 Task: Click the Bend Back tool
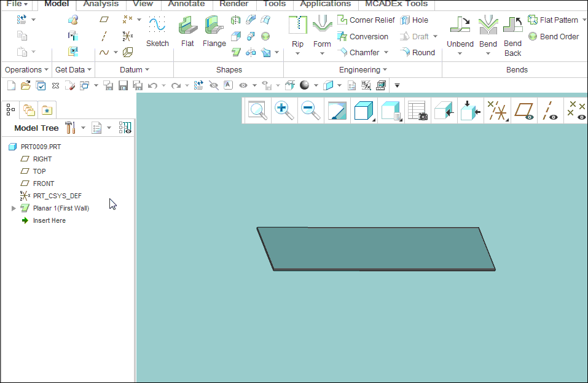(x=512, y=36)
